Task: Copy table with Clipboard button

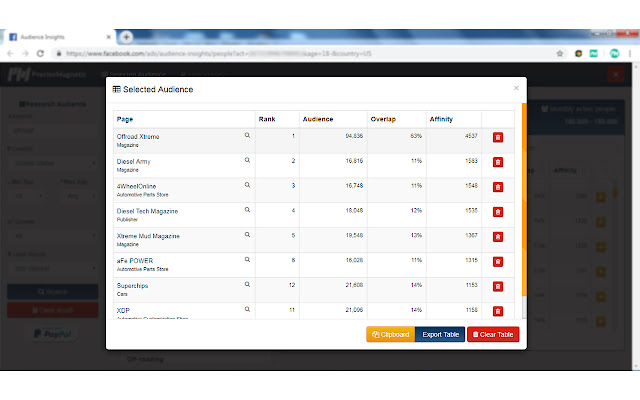Action: point(390,334)
